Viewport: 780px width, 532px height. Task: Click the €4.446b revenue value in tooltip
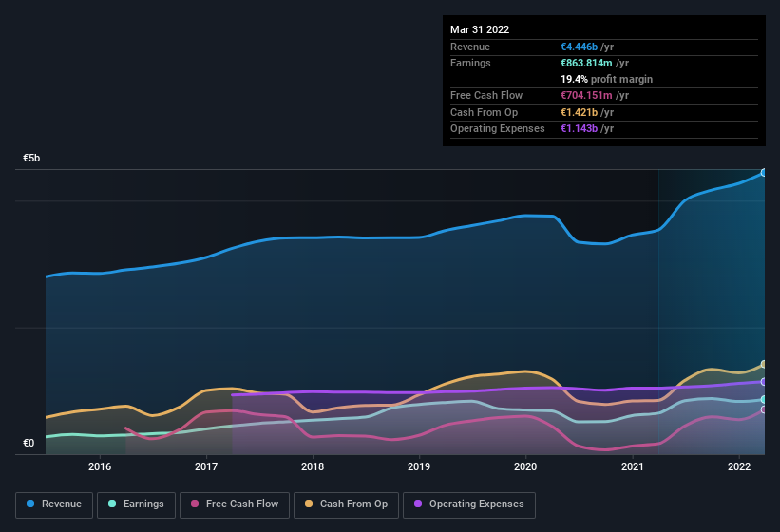(579, 47)
